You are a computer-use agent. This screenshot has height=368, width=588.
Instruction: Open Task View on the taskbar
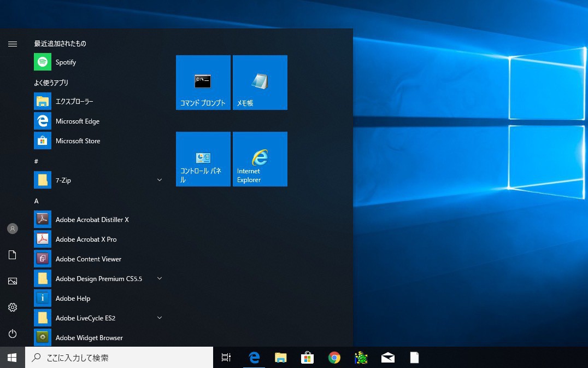226,358
